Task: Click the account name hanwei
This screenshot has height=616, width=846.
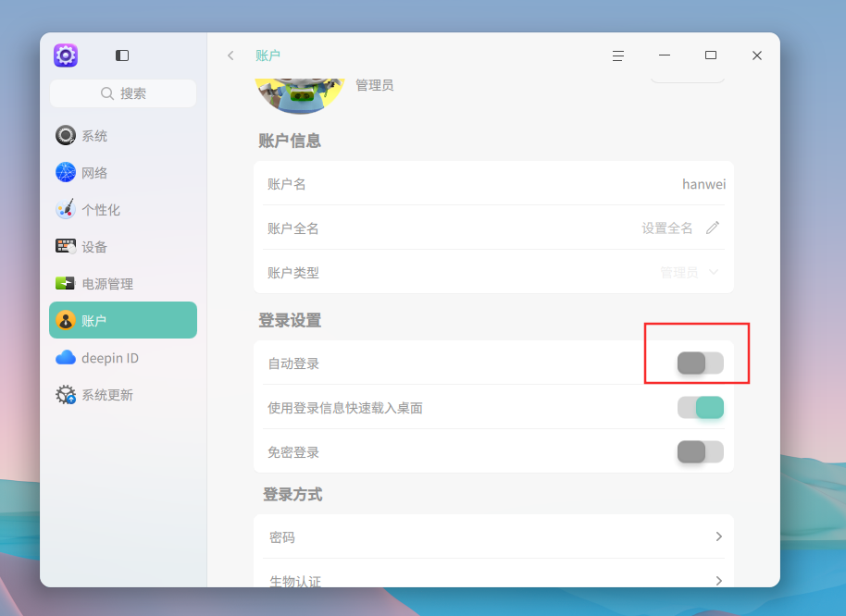Action: pyautogui.click(x=703, y=184)
